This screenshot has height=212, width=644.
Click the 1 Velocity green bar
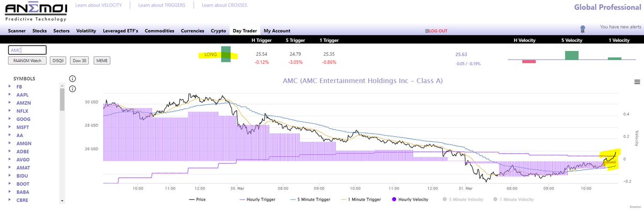pos(614,59)
